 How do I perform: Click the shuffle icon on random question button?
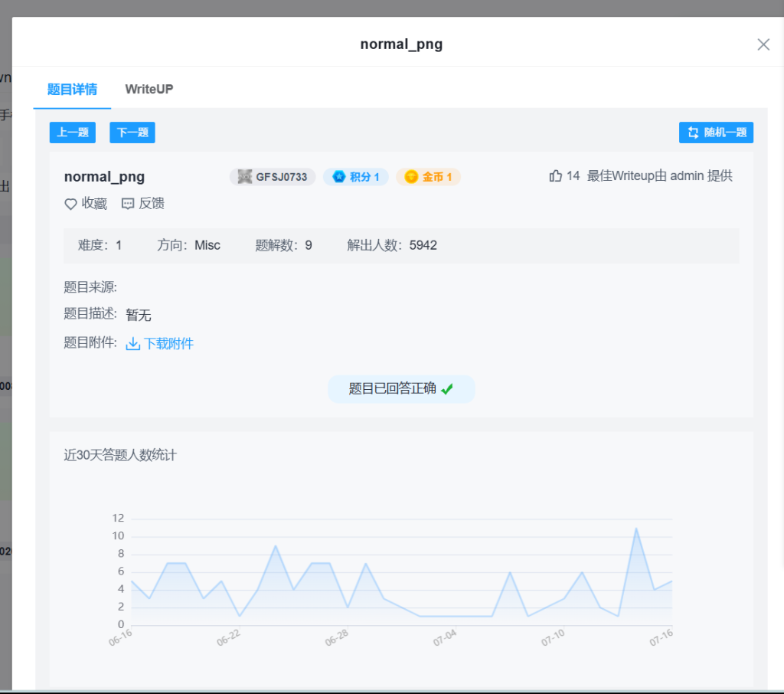pos(693,133)
